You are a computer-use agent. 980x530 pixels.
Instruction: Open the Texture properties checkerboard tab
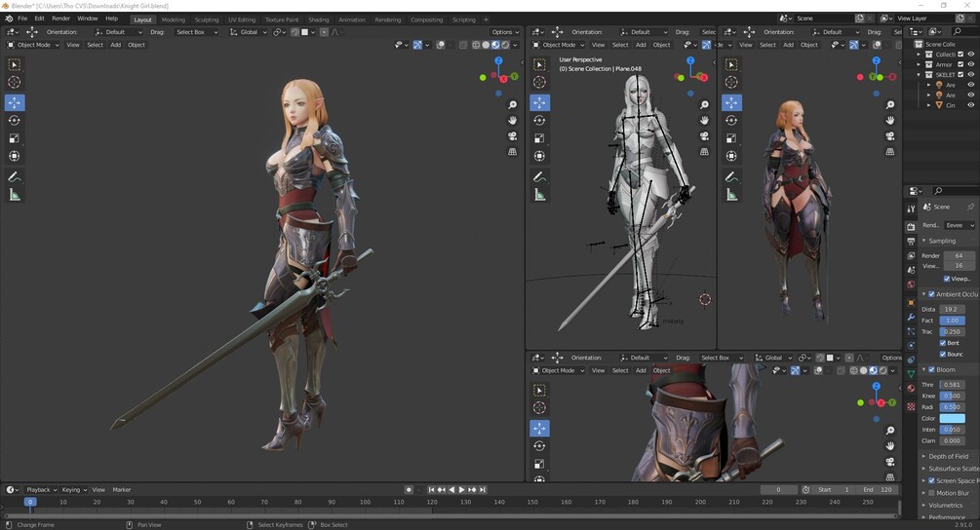point(911,406)
